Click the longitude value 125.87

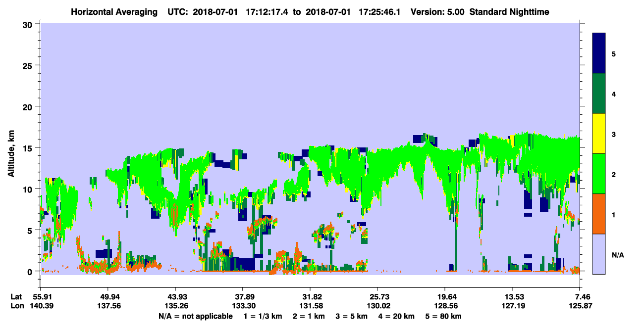580,306
